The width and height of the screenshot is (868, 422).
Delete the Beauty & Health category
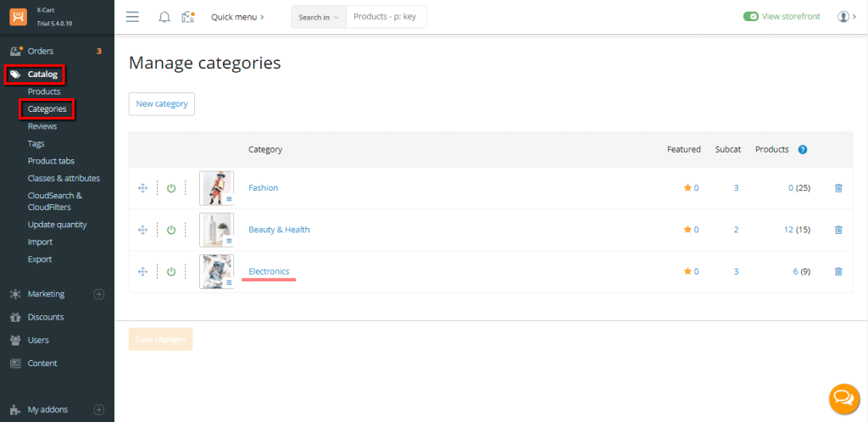(x=838, y=230)
